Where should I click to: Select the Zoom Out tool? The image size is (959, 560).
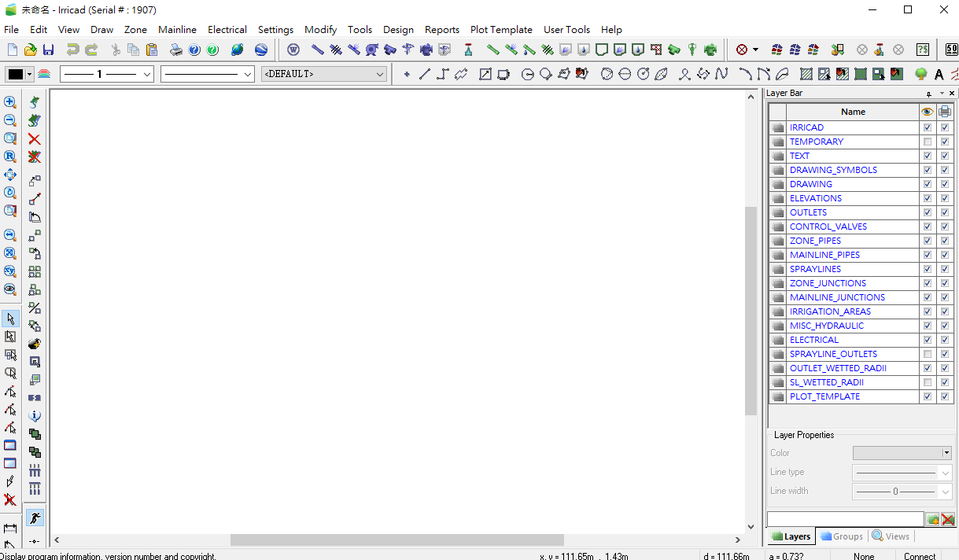pos(10,120)
